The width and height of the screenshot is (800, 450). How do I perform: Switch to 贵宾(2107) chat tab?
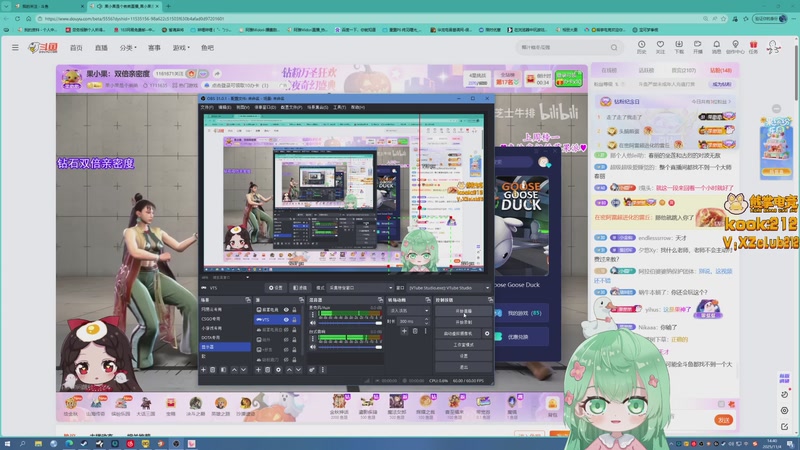[684, 70]
